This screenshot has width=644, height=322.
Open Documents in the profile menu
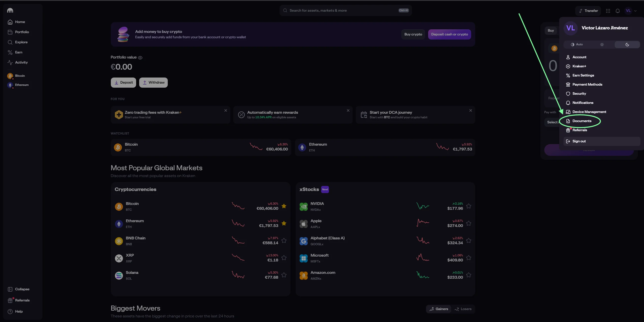tap(582, 121)
